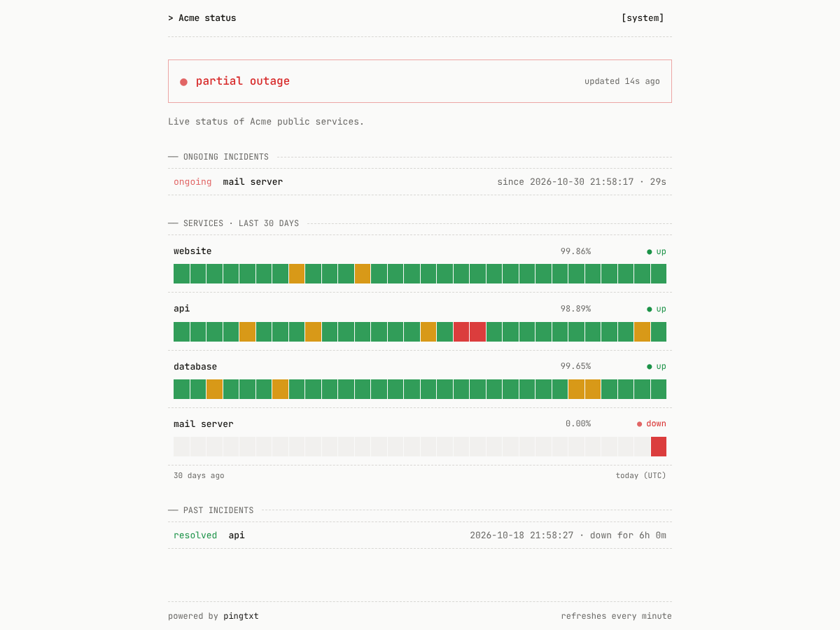Viewport: 840px width, 630px height.
Task: Click the 'since 2026-10-30 21:58:17' timestamp
Action: (x=565, y=182)
